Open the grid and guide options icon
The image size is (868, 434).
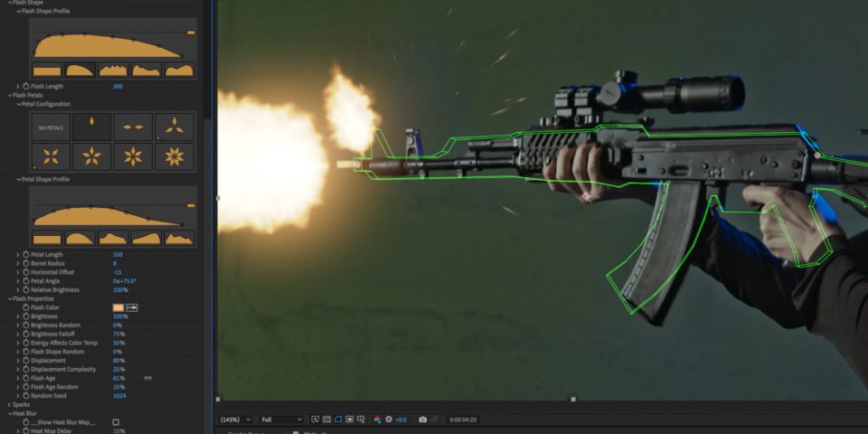361,420
